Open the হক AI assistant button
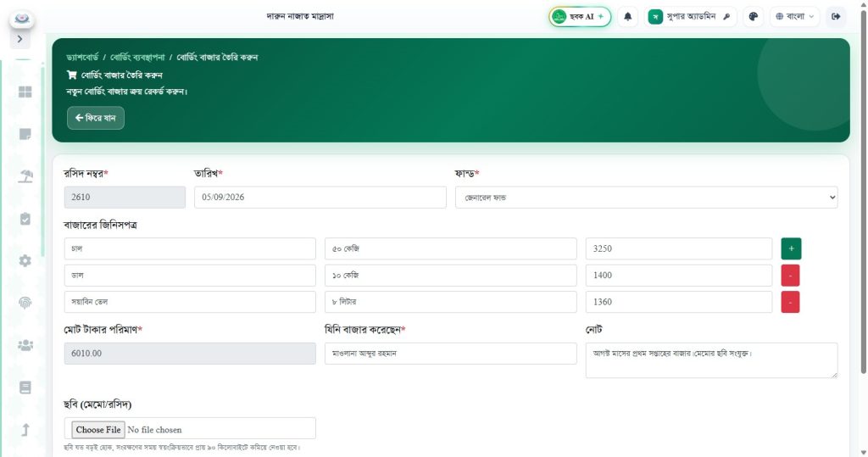The height and width of the screenshot is (457, 868). pos(580,17)
